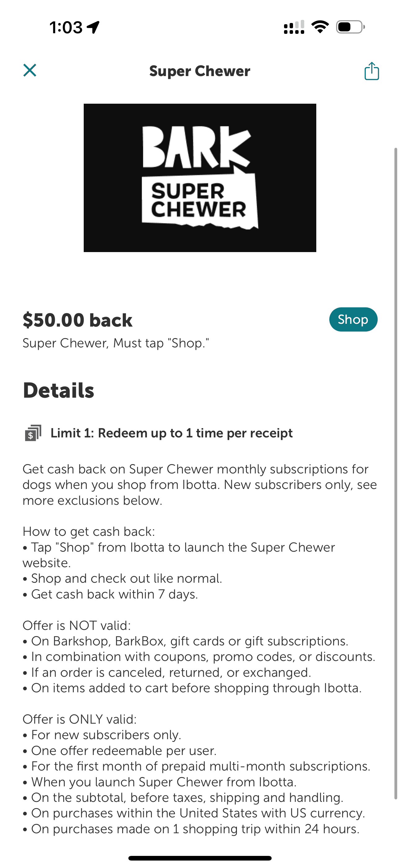Tap the home indicator bar
Image resolution: width=400 pixels, height=868 pixels.
click(200, 858)
